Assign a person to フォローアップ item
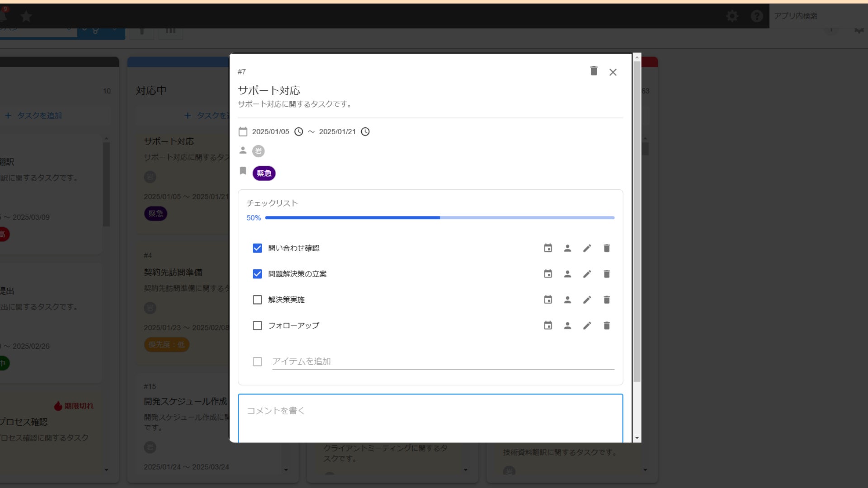The height and width of the screenshot is (488, 868). 567,325
